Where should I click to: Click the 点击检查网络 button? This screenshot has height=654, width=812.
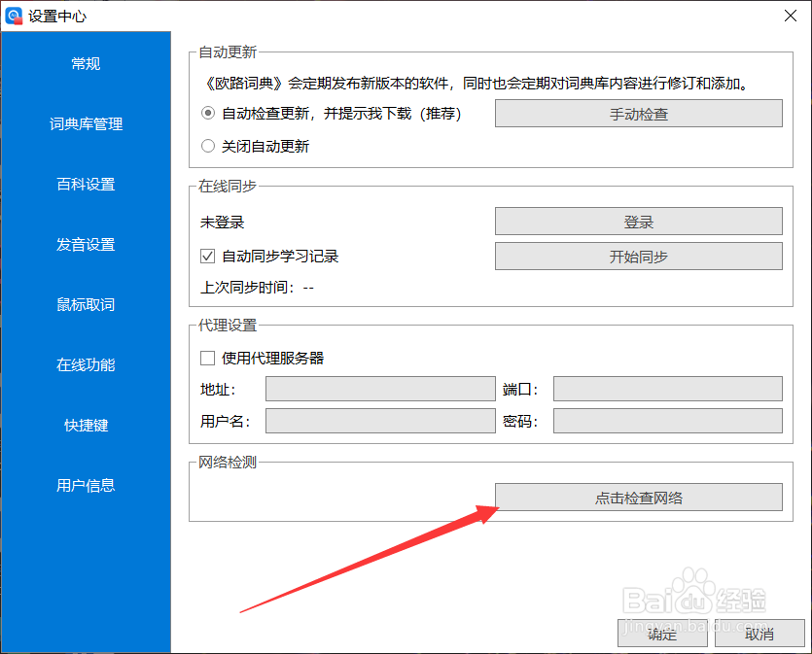click(639, 498)
